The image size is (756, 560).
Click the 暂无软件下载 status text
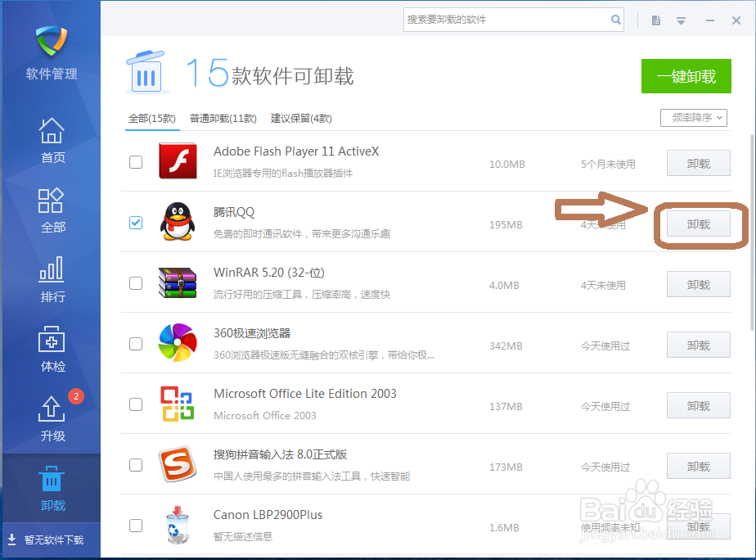pos(54,540)
